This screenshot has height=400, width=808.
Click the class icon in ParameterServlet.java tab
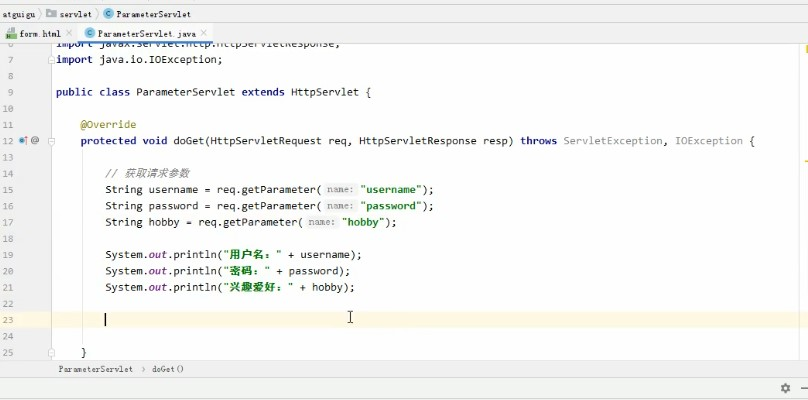pyautogui.click(x=90, y=34)
